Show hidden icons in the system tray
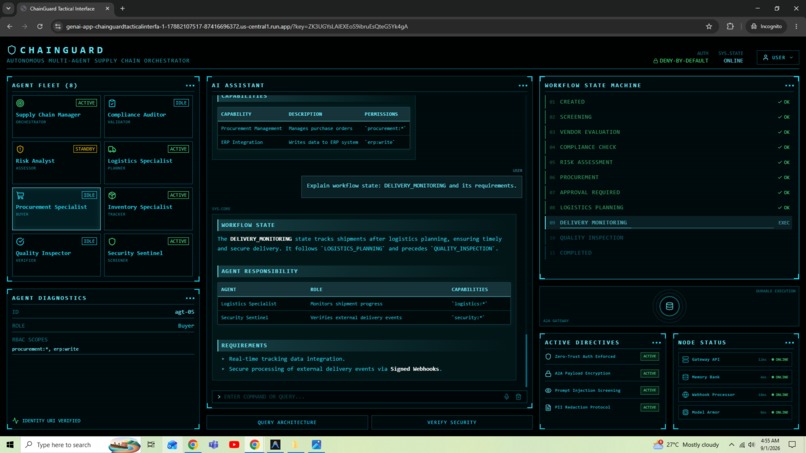 (731, 444)
